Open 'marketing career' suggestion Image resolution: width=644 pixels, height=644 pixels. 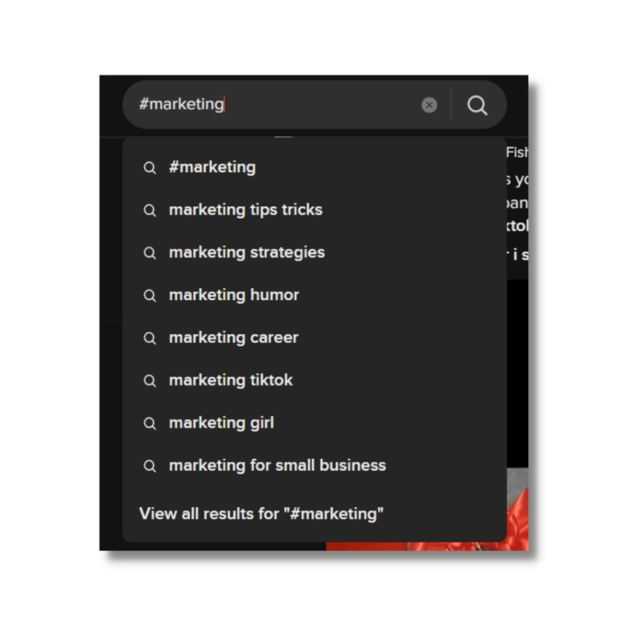tap(314, 338)
